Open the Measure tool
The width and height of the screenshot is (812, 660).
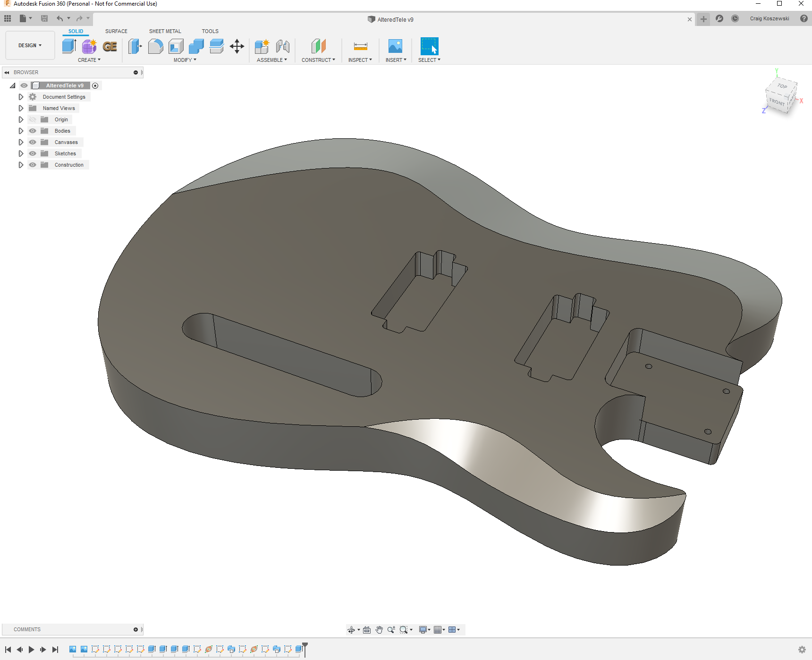(x=360, y=46)
